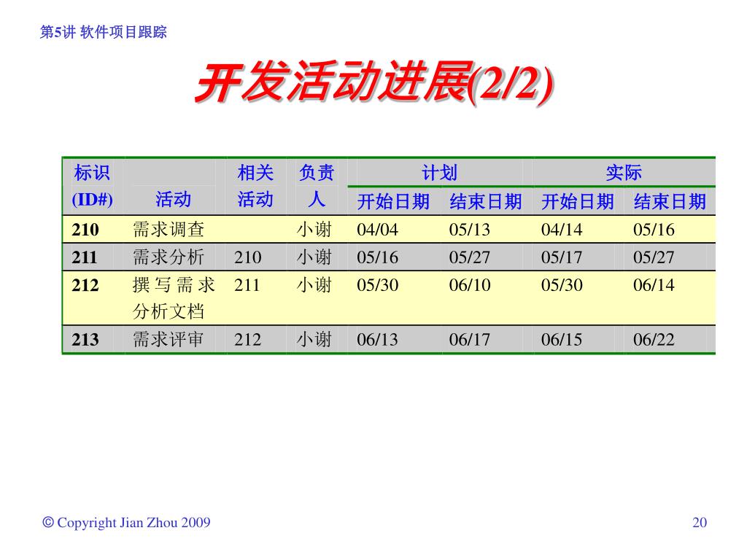
Task: Click activity cell 需求评审
Action: 169,340
